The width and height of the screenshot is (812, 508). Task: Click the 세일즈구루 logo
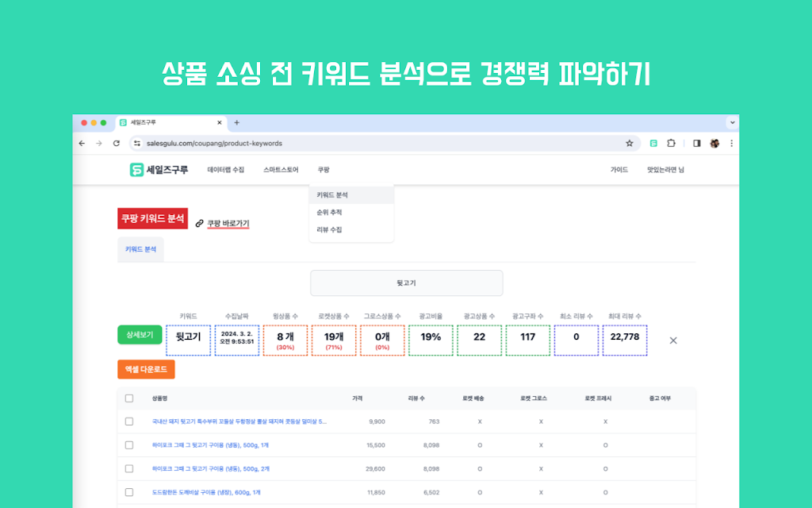pos(159,170)
